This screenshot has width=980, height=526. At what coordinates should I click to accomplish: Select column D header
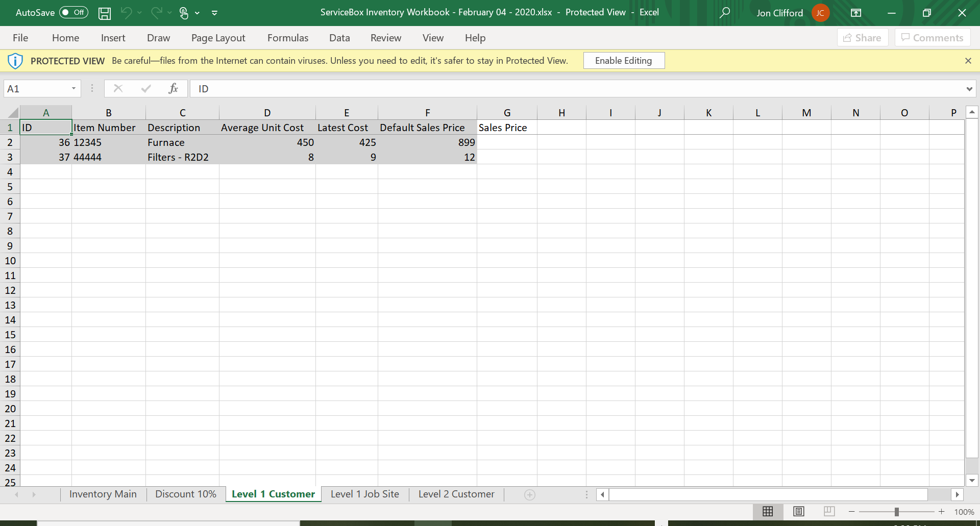tap(267, 113)
